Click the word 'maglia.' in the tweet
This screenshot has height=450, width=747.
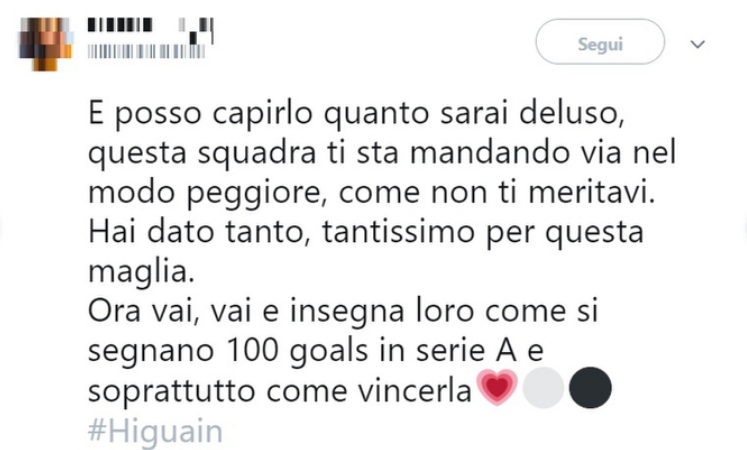point(127,271)
